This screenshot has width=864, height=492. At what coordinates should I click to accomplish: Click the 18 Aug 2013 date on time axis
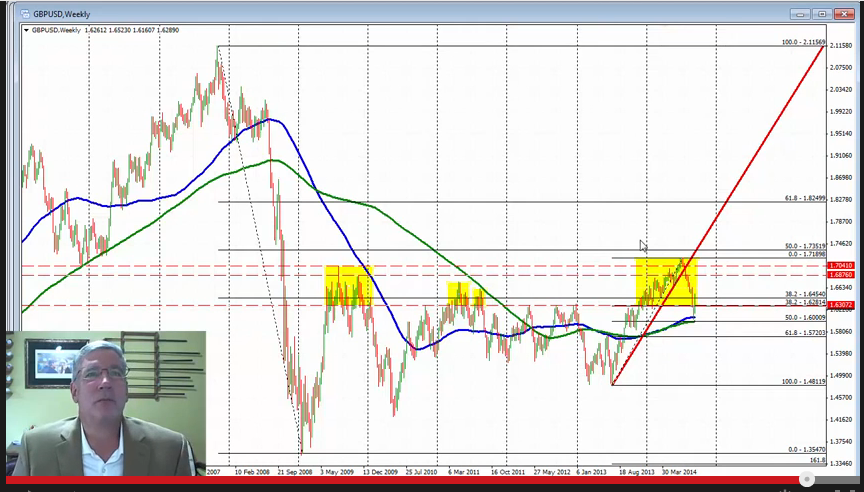pyautogui.click(x=636, y=472)
